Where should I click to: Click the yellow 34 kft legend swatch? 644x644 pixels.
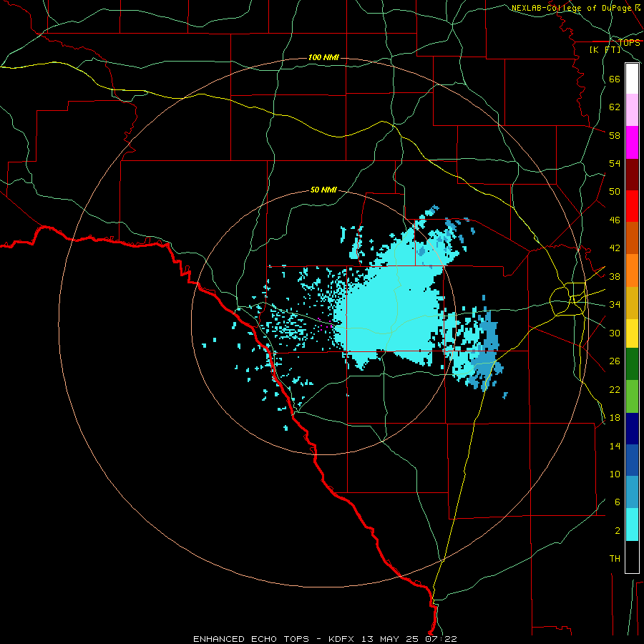coord(632,333)
